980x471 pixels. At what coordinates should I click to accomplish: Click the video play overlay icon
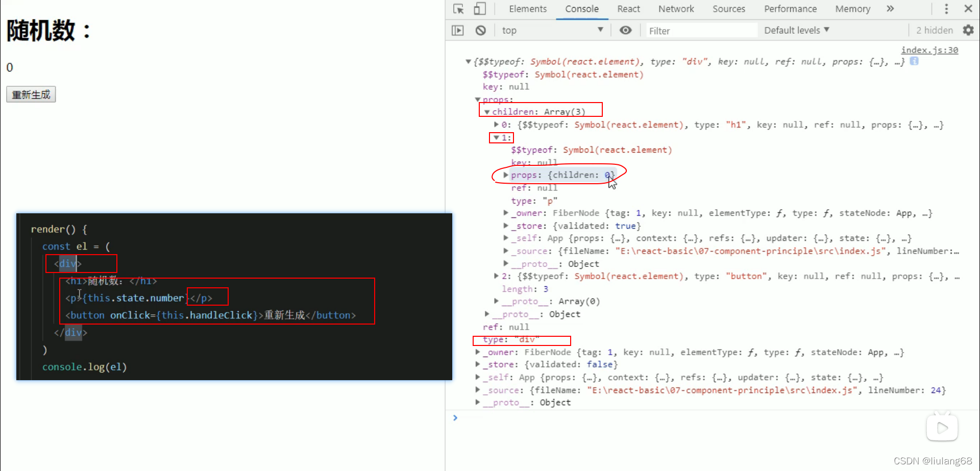pyautogui.click(x=942, y=428)
